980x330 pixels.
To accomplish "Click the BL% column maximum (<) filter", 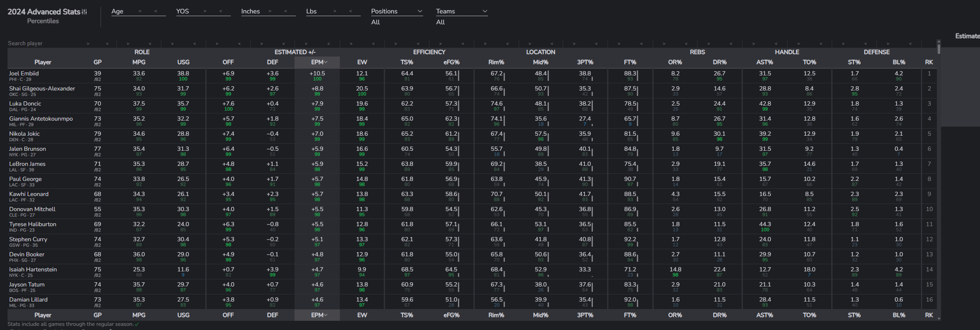I will pyautogui.click(x=910, y=44).
